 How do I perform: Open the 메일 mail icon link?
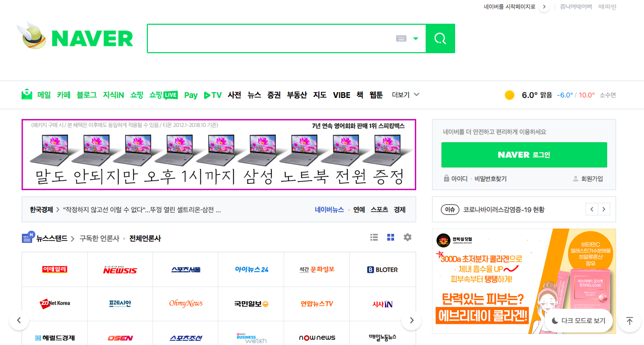coord(27,95)
